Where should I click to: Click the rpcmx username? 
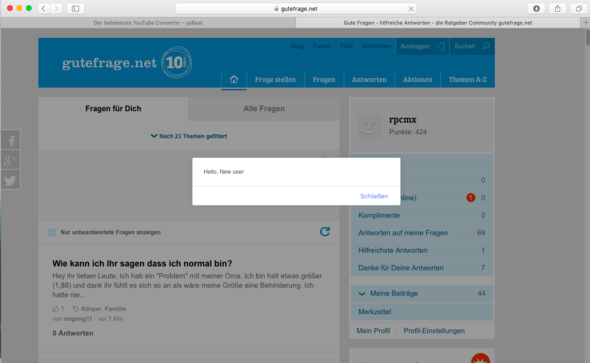[x=403, y=120]
